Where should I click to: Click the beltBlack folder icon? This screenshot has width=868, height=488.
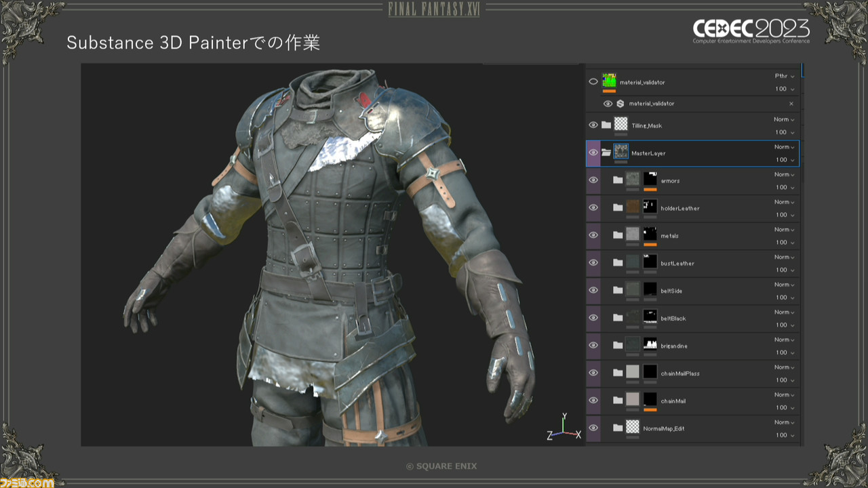618,318
